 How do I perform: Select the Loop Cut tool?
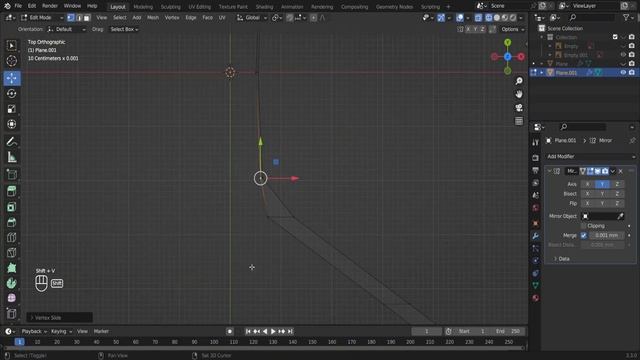(x=11, y=238)
